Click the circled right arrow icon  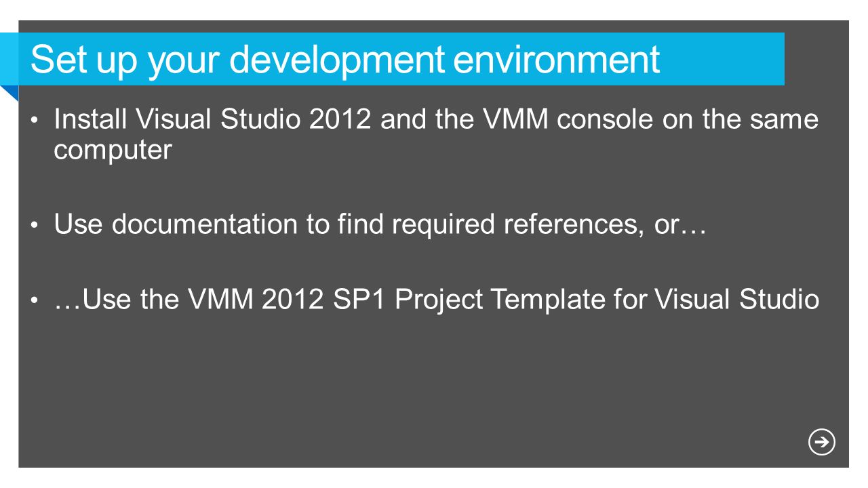click(x=822, y=443)
